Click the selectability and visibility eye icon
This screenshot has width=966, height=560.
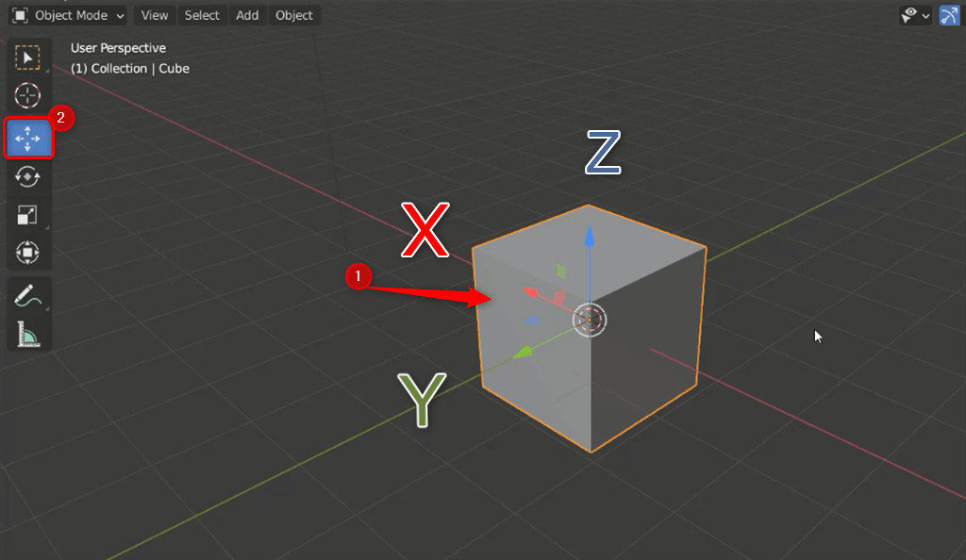(x=909, y=15)
